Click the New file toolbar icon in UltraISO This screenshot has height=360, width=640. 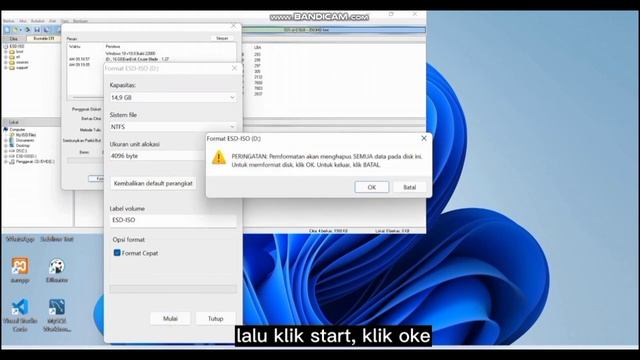click(x=7, y=30)
